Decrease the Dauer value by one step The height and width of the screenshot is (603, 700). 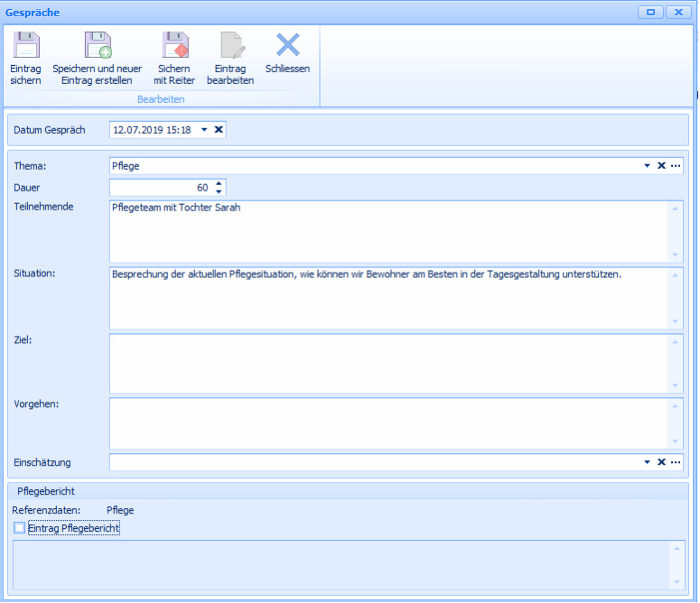pyautogui.click(x=219, y=191)
